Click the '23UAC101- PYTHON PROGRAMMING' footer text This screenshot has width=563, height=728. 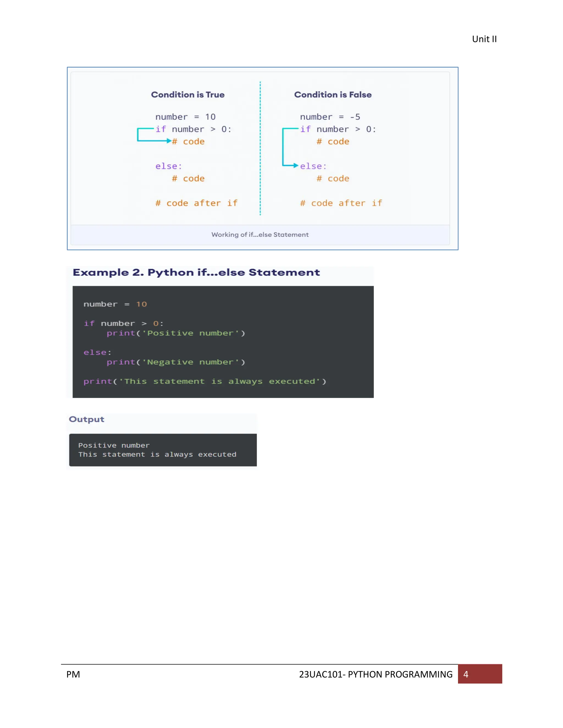coord(376,674)
